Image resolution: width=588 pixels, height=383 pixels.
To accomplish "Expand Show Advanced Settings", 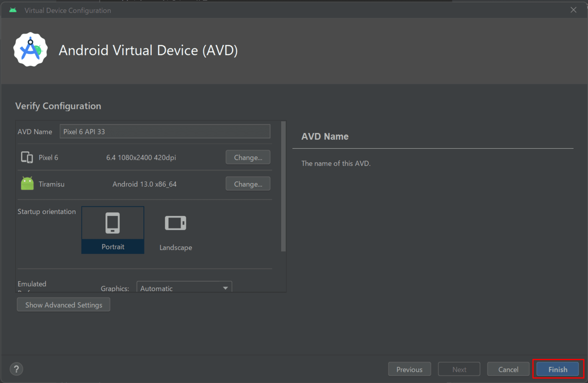I will [x=64, y=305].
